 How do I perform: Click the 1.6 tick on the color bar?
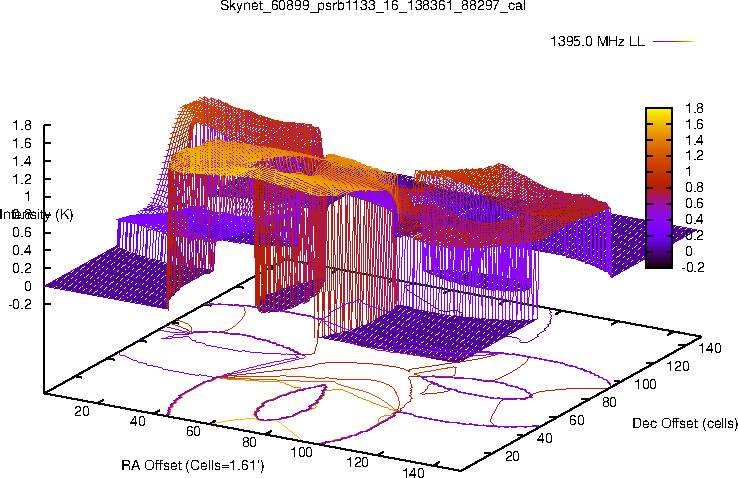[694, 124]
